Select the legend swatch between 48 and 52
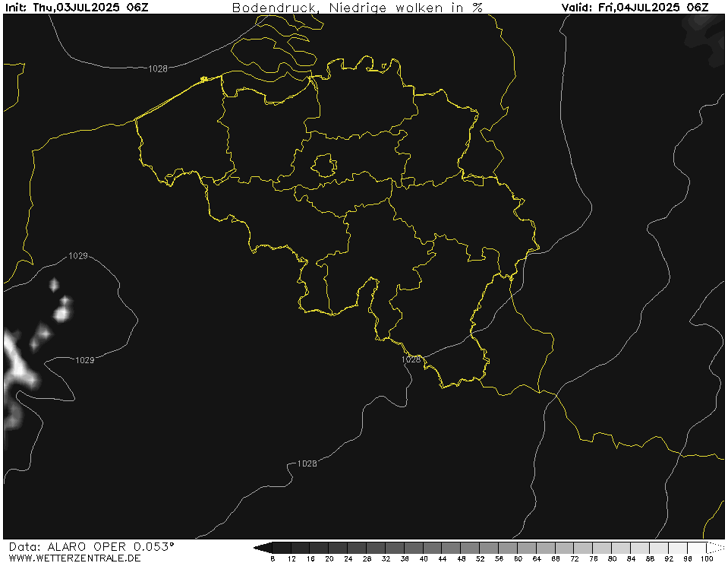728x563 pixels. click(x=471, y=548)
